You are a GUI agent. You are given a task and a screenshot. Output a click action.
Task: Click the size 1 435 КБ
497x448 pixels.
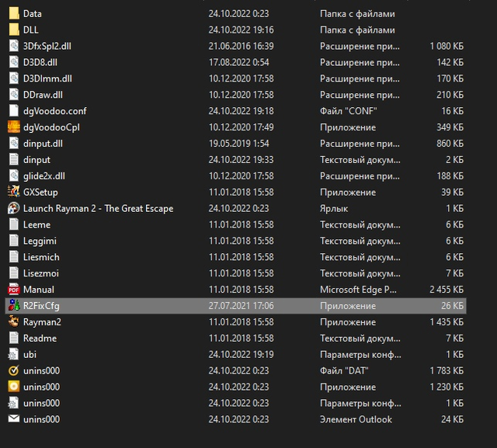point(447,321)
